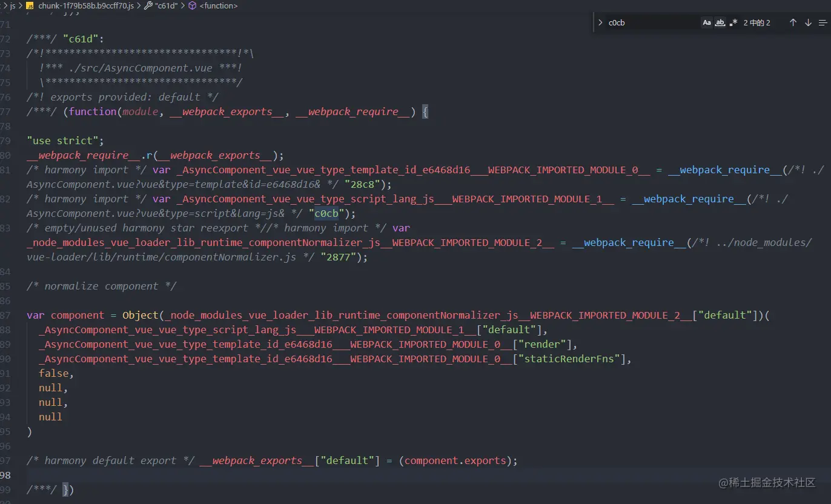Open chunk-1f79b58b.b9ccff70.js breadcrumb
The width and height of the screenshot is (831, 504).
click(x=86, y=5)
